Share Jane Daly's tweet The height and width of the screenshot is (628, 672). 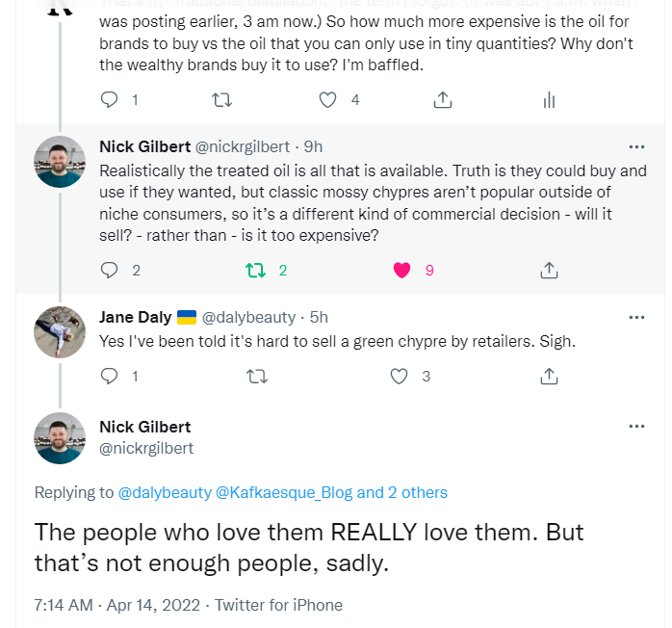(x=549, y=377)
